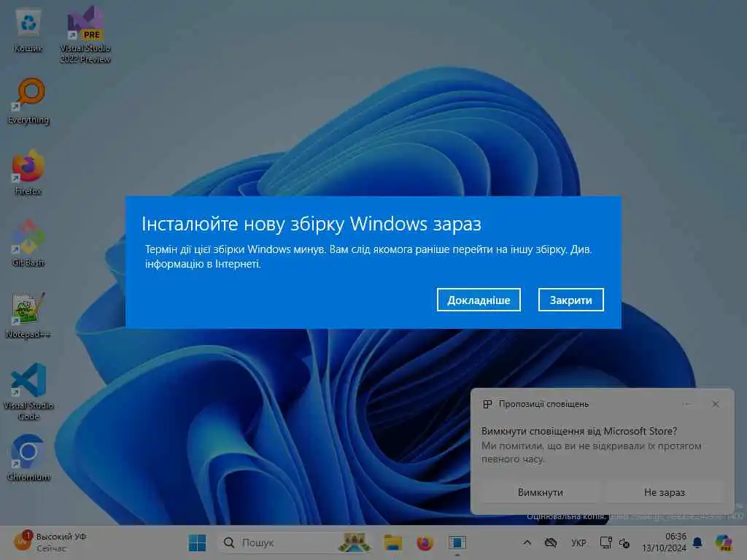Viewport: 747px width, 560px height.
Task: Open the Notepad++ desktop shortcut
Action: coord(28,315)
